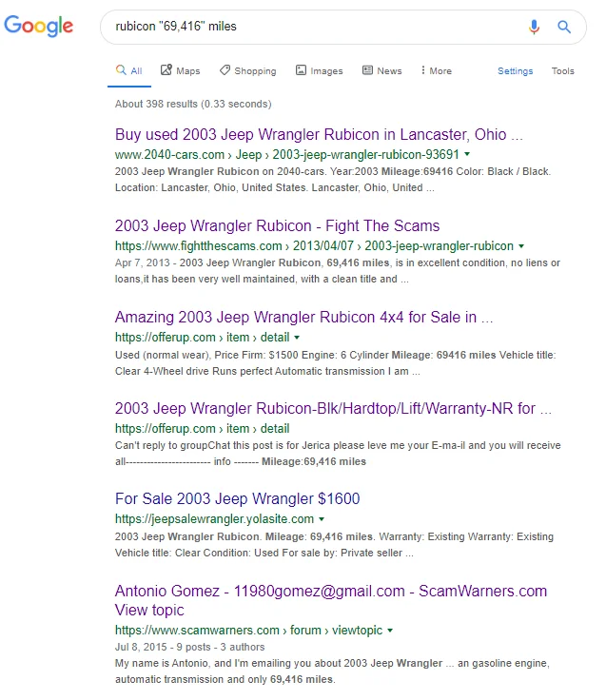
Task: Switch to the Maps tab
Action: [x=181, y=70]
